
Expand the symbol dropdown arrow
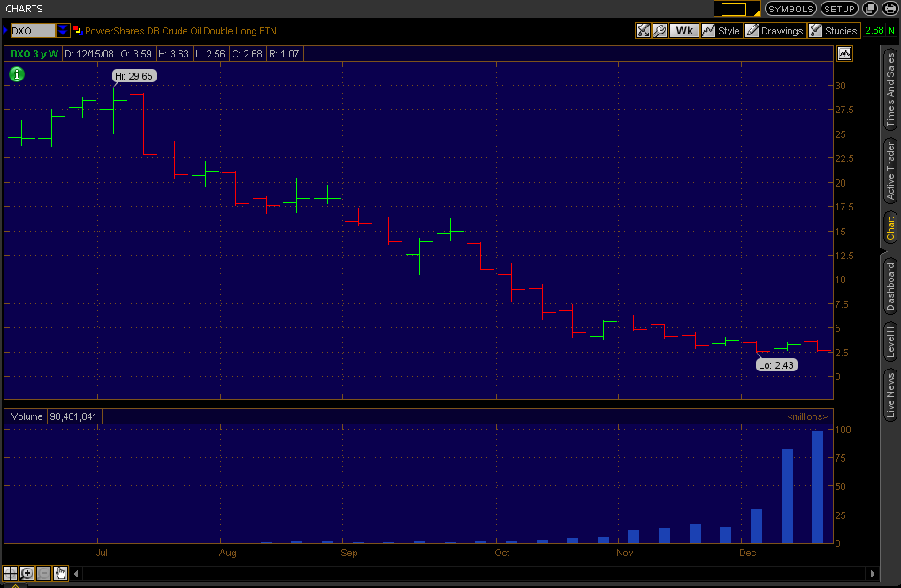coord(63,30)
